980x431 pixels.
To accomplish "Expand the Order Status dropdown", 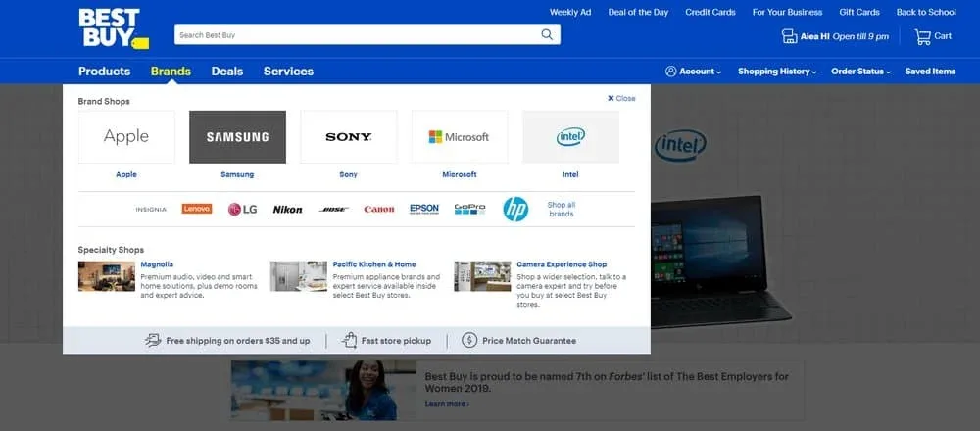I will 860,72.
